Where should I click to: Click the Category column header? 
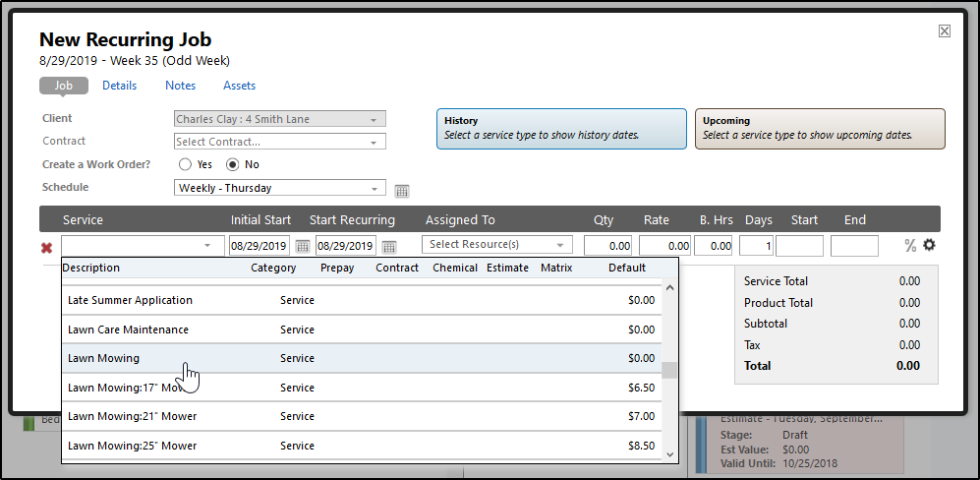[x=273, y=268]
